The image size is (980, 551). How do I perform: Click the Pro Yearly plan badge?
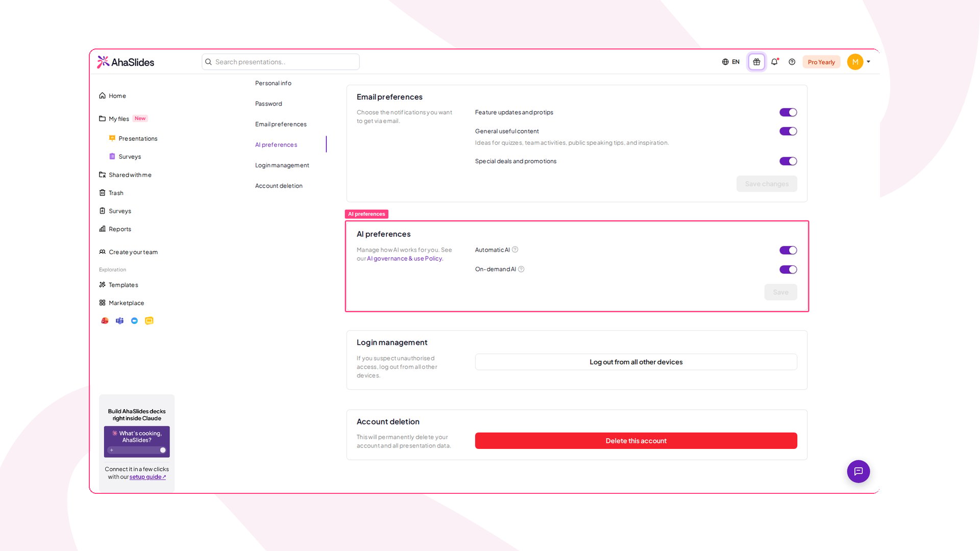(821, 62)
